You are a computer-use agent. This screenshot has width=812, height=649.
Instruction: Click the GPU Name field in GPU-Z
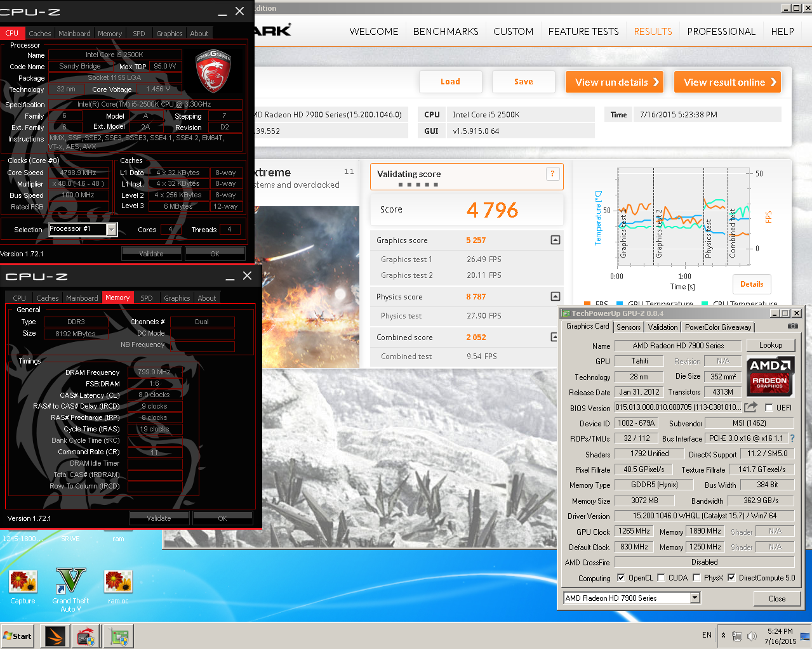tap(678, 346)
